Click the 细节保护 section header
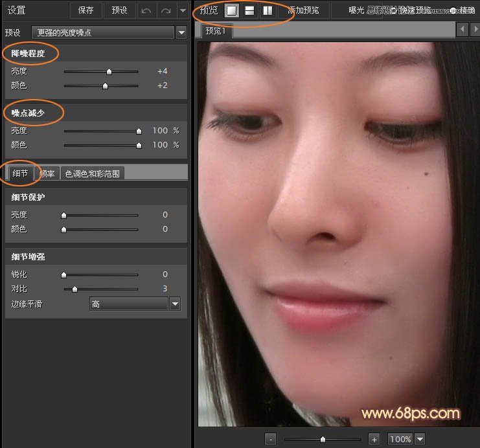The width and height of the screenshot is (480, 448). pos(28,197)
